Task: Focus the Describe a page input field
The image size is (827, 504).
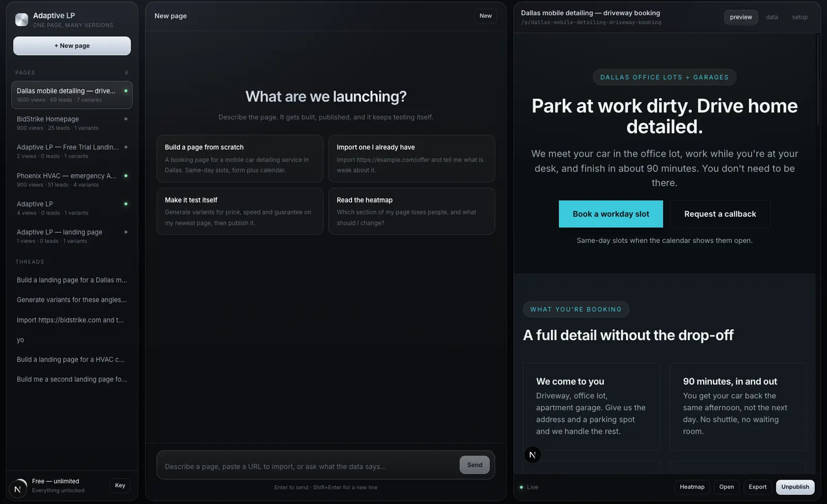Action: [308, 466]
